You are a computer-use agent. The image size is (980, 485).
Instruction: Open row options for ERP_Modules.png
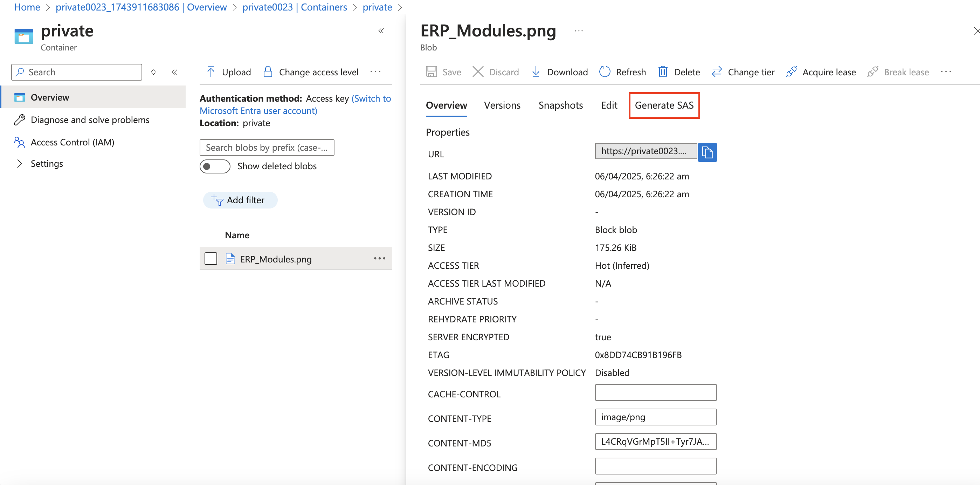(379, 259)
